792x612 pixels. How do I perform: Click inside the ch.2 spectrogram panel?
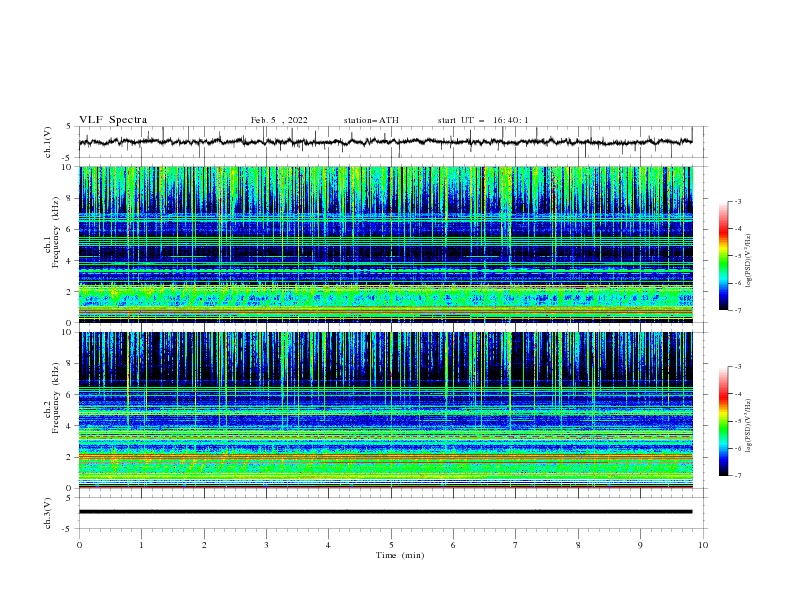pos(385,410)
